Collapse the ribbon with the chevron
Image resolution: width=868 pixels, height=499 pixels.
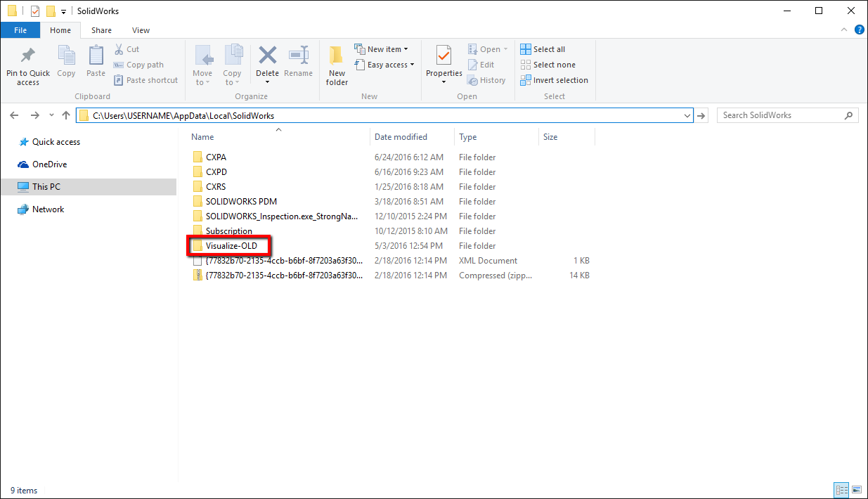(845, 30)
